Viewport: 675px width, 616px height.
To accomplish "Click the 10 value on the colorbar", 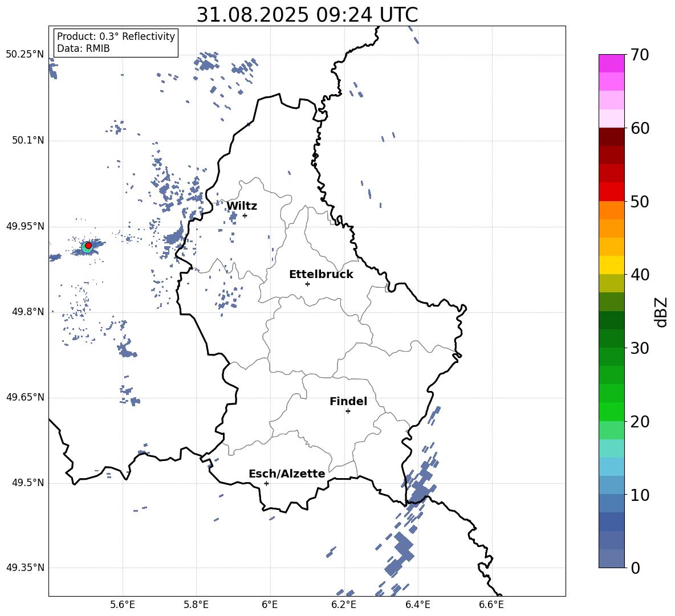I will (640, 495).
